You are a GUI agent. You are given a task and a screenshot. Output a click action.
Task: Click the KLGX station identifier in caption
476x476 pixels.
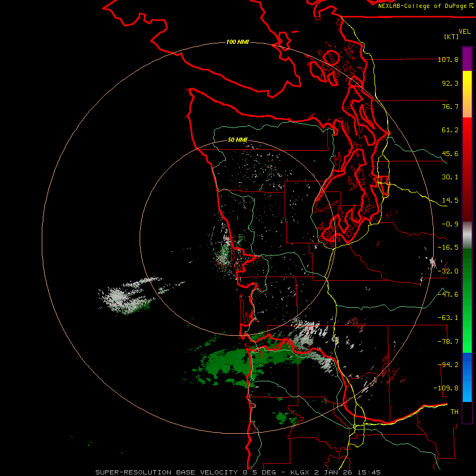point(300,472)
